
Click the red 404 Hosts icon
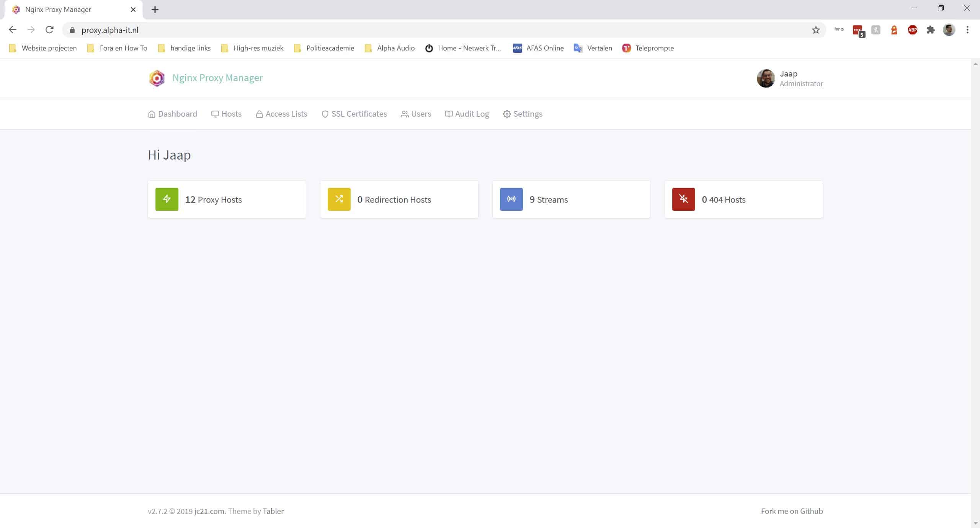(x=683, y=199)
